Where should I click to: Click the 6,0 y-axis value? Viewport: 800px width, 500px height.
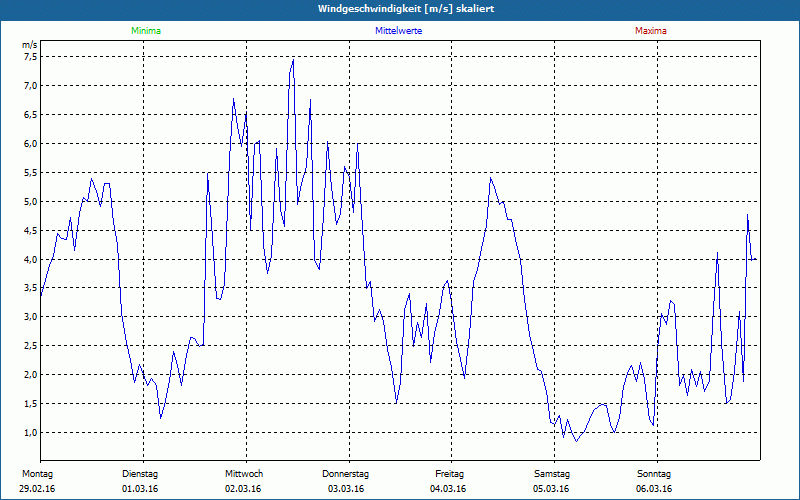31,144
